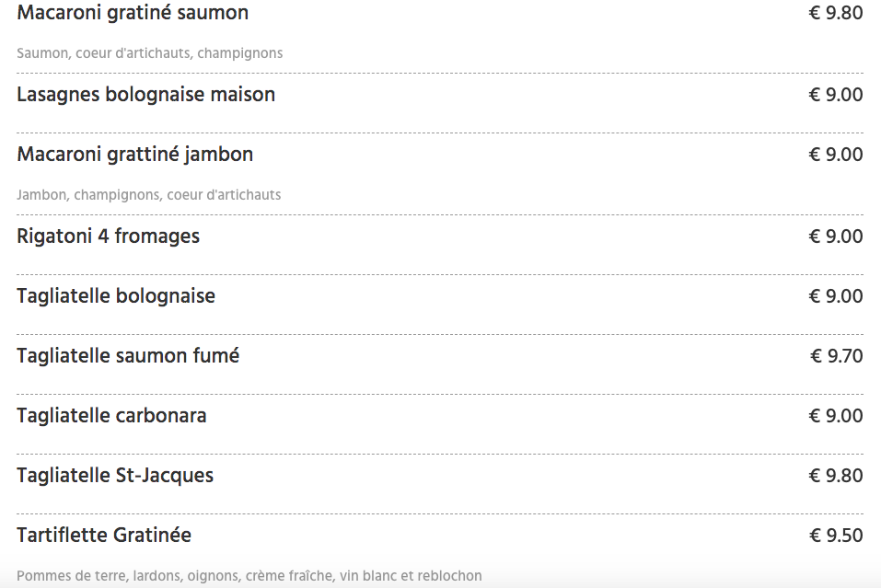This screenshot has width=881, height=588.
Task: Click the Tagliatelle St-Jacques € 9.80 price
Action: point(836,476)
